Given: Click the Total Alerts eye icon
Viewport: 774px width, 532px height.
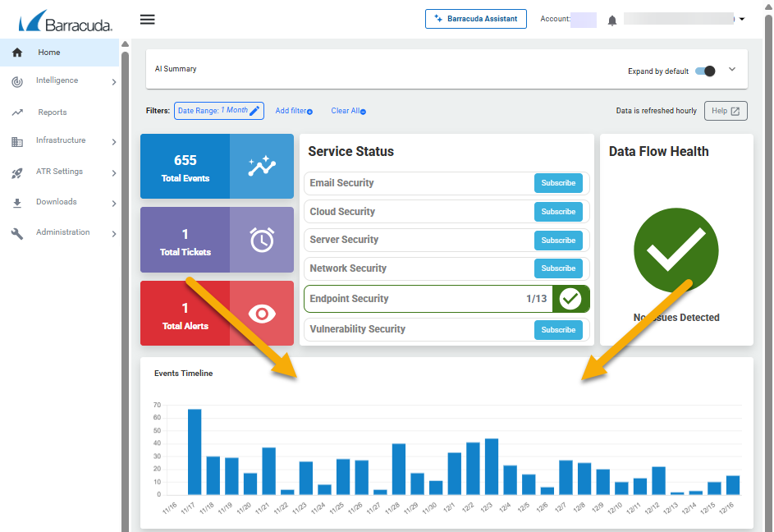Looking at the screenshot, I should point(261,314).
